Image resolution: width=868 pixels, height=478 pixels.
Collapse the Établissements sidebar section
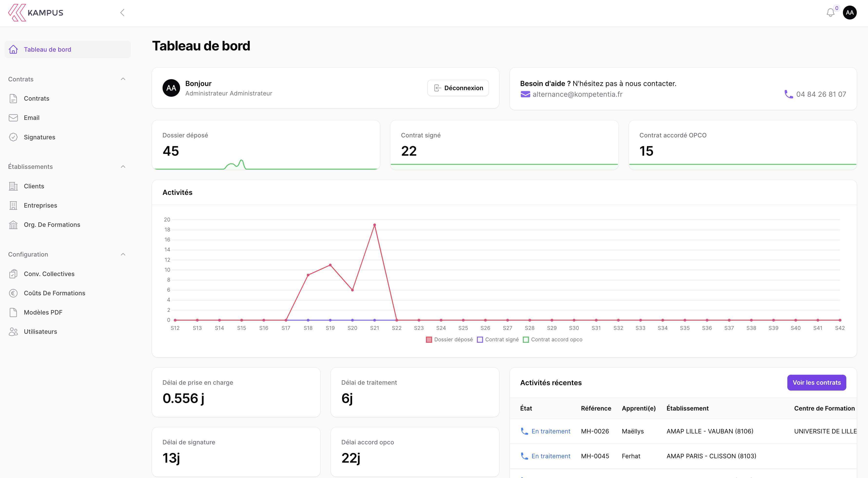click(123, 167)
